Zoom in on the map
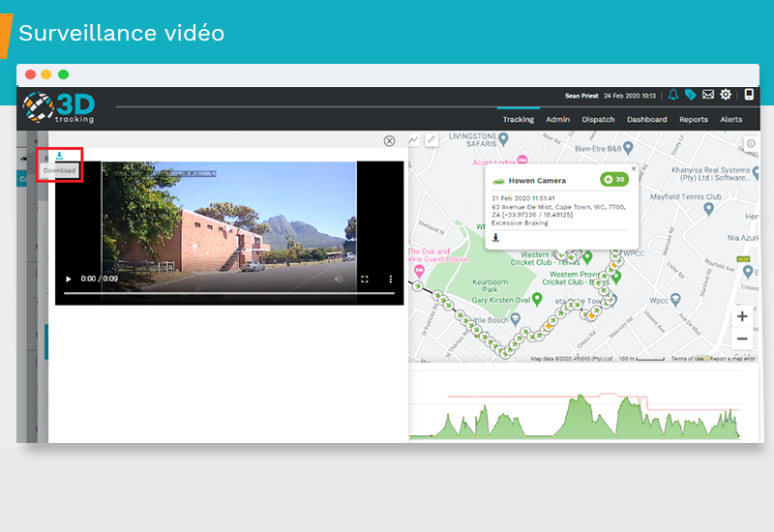 (x=742, y=316)
